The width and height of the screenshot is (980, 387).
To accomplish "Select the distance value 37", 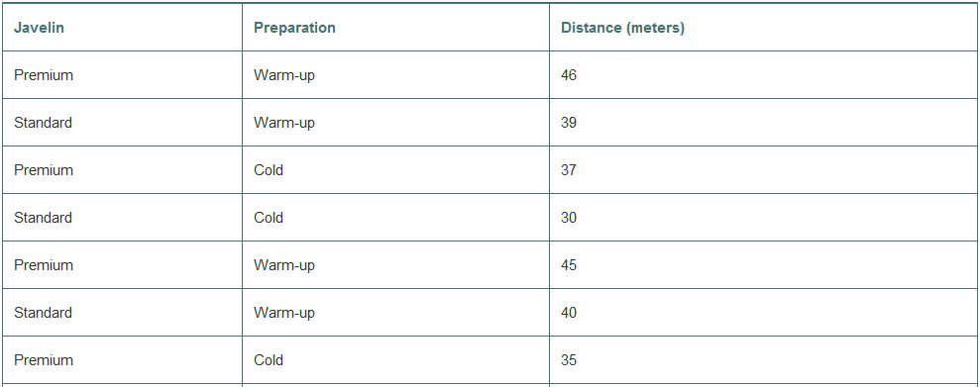I will [569, 170].
